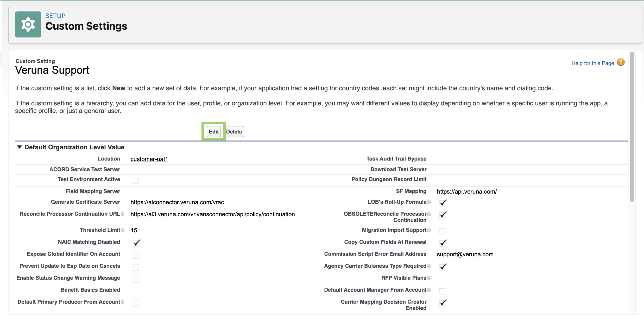Click the orange help question mark icon
Screen dimensions: 644x319
621,62
